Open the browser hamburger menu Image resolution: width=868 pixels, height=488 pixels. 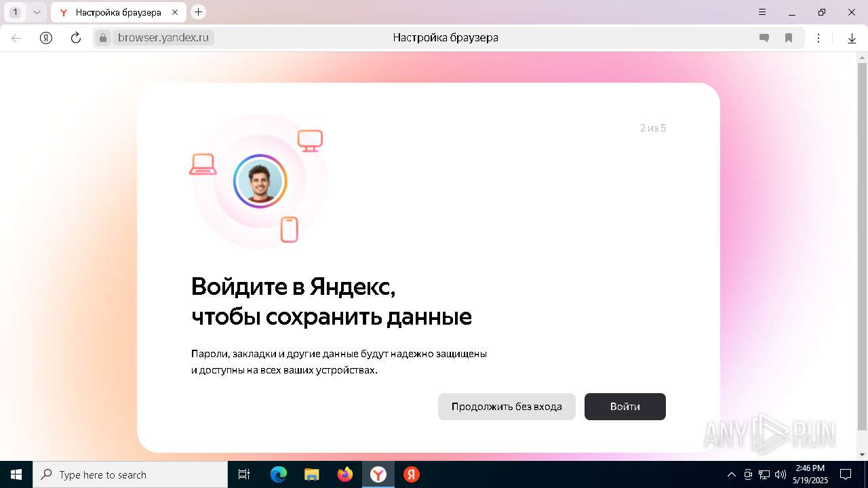(x=762, y=12)
